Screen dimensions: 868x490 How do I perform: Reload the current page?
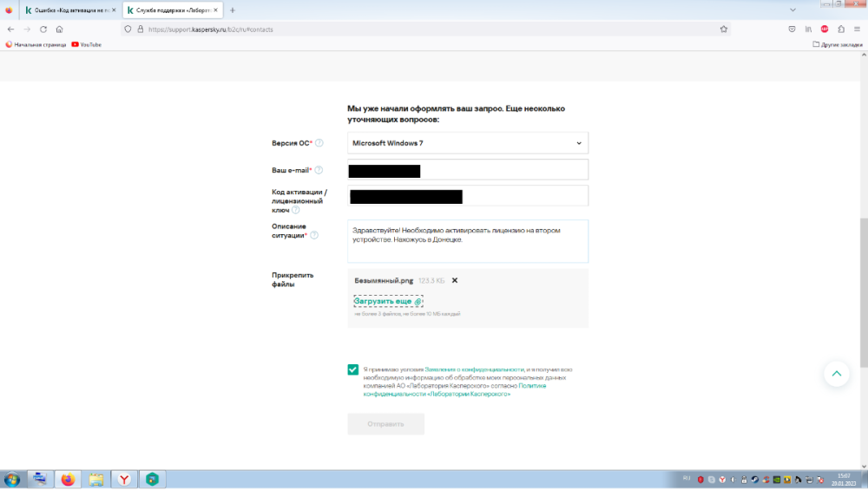coord(43,29)
